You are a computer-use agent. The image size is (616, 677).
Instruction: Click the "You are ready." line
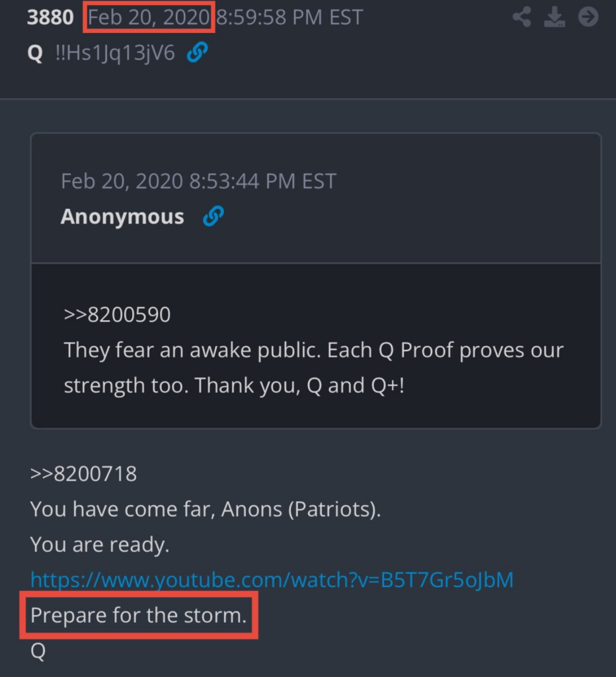click(100, 545)
